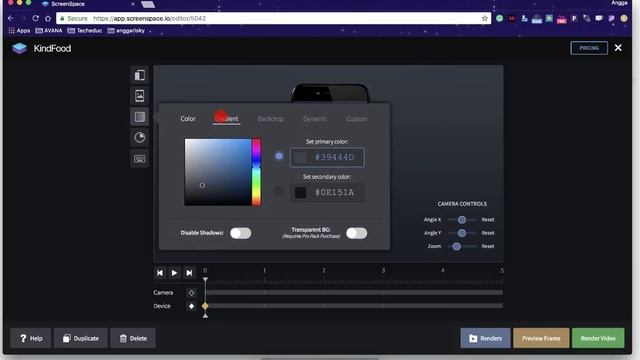This screenshot has width=640, height=360.
Task: Reset the Angle X camera control
Action: coord(488,220)
